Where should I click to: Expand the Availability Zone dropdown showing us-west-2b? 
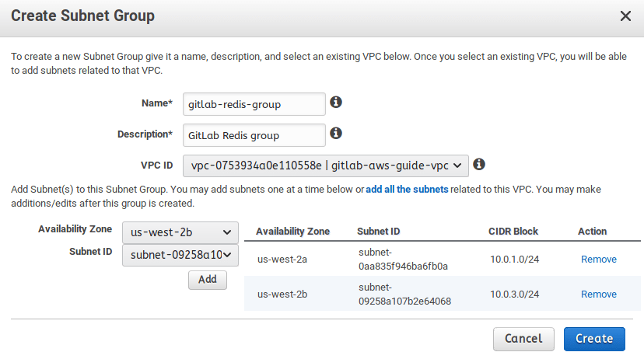pyautogui.click(x=180, y=232)
